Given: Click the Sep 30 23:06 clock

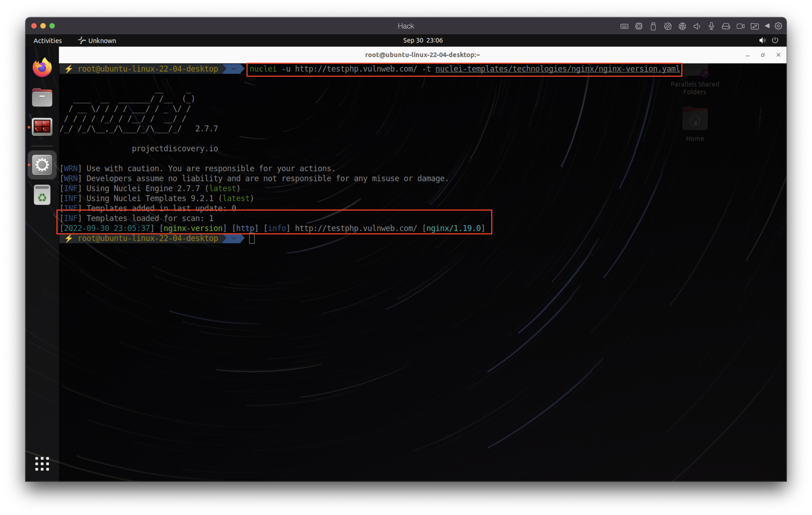Looking at the screenshot, I should [423, 41].
